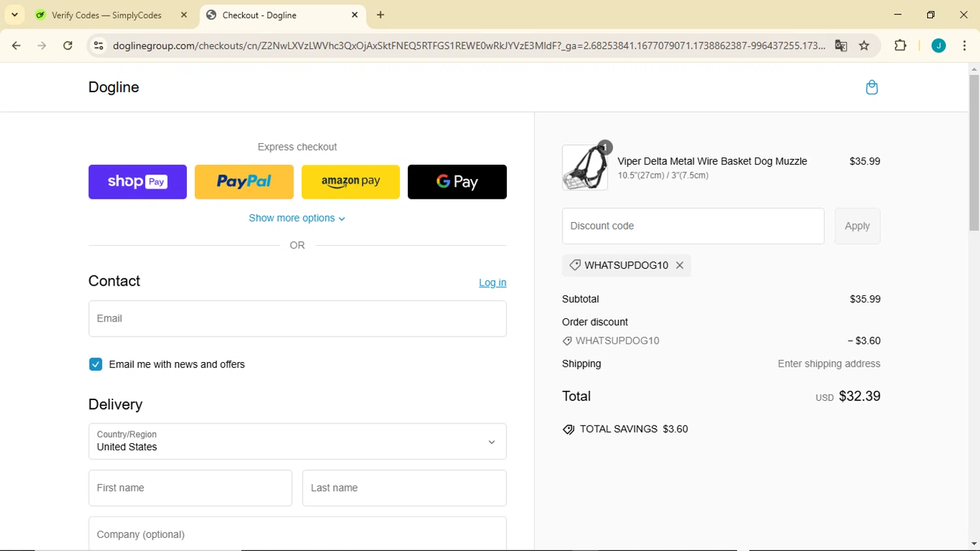The image size is (980, 551).
Task: Focus the First name field
Action: (x=190, y=488)
